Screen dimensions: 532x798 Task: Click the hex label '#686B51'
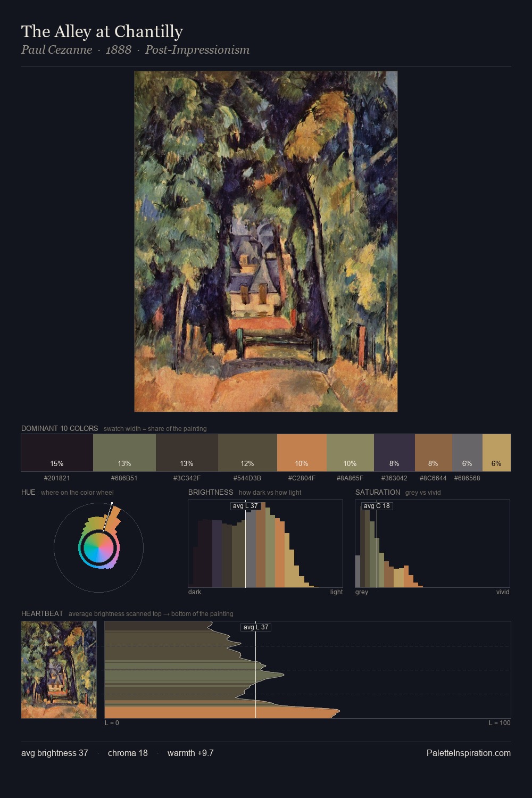[x=124, y=478]
